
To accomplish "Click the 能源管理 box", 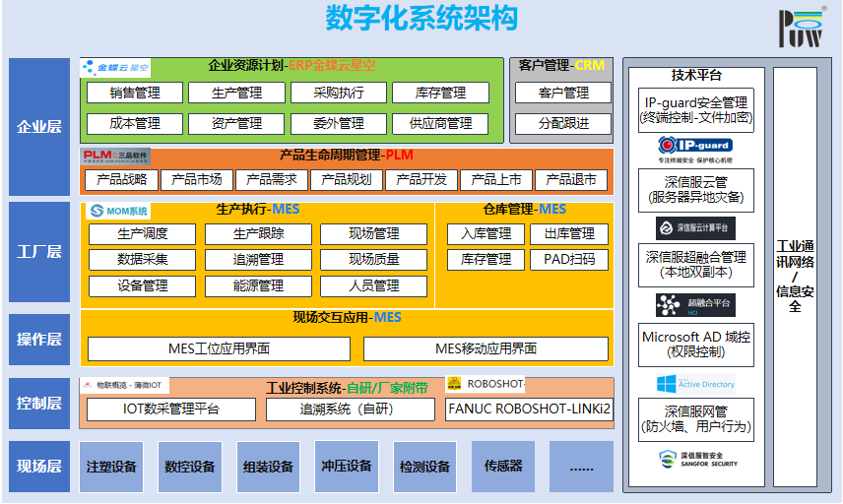I will [x=258, y=285].
